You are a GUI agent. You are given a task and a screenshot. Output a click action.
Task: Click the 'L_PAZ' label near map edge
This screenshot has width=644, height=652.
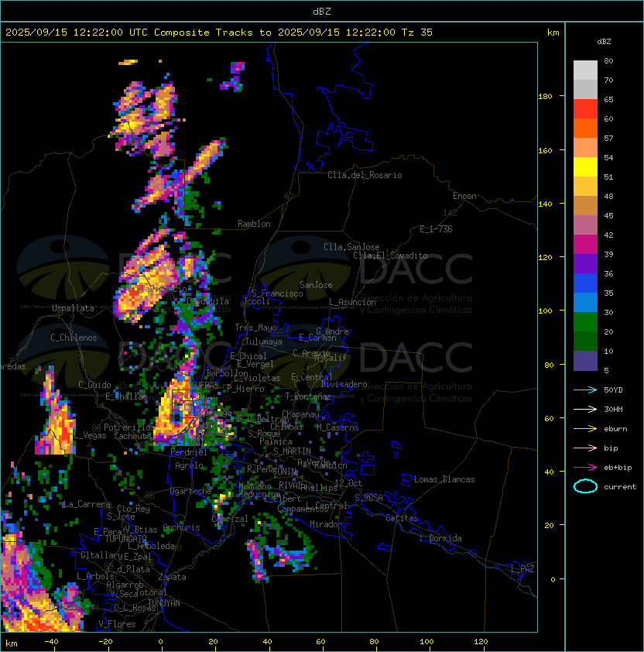click(522, 569)
